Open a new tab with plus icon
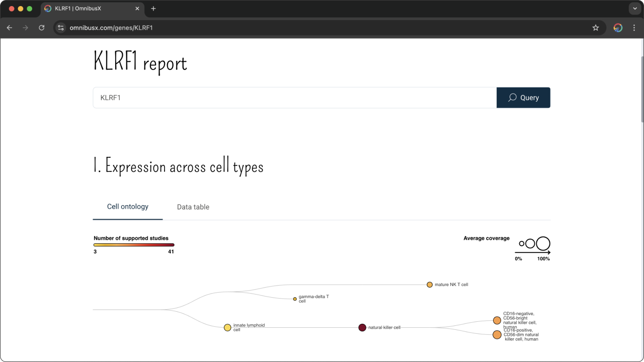The image size is (644, 362). [153, 9]
